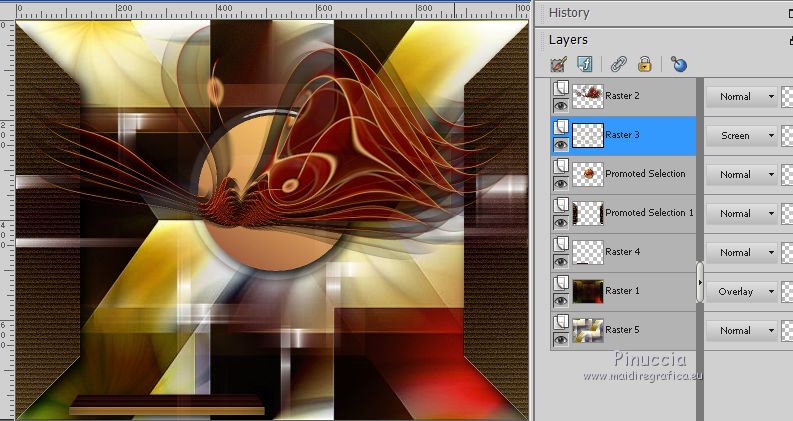Open the Screen blend mode dropdown on Raster 3
793x421 pixels.
point(741,135)
